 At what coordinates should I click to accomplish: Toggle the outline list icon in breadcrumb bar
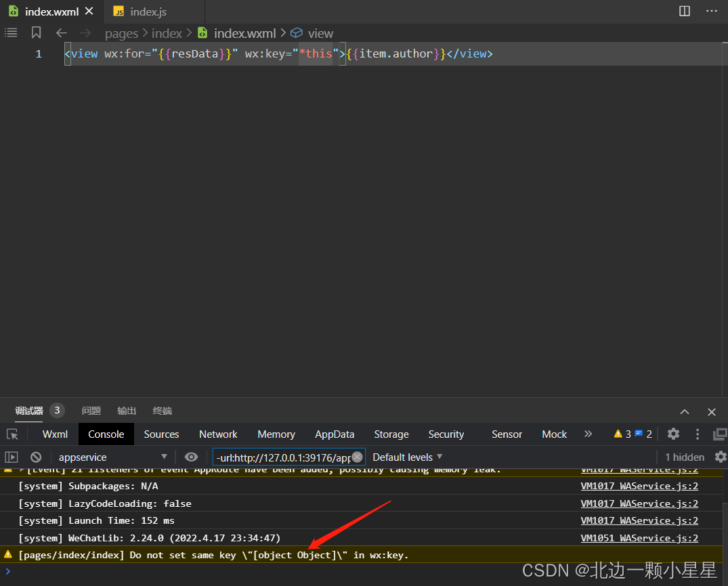[11, 33]
